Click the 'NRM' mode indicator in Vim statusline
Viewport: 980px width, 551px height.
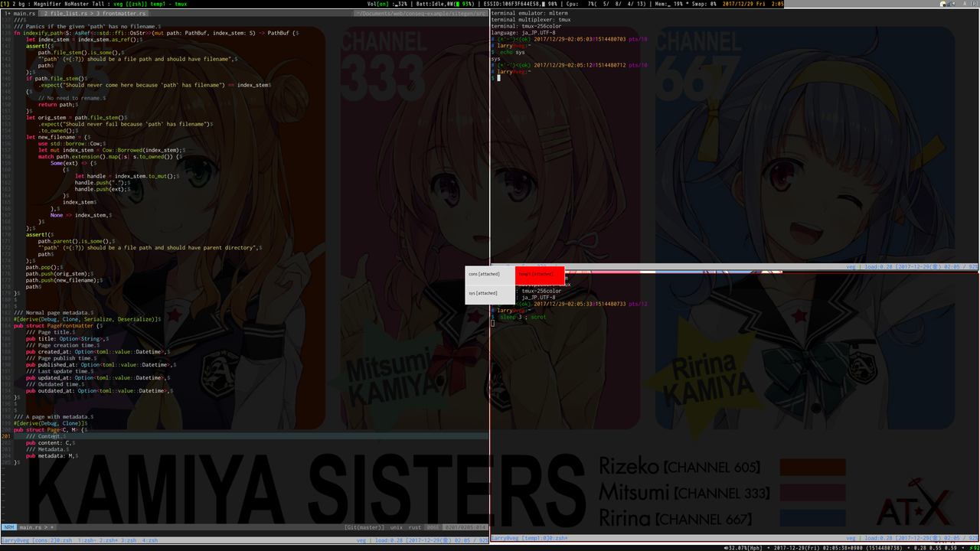[9, 527]
